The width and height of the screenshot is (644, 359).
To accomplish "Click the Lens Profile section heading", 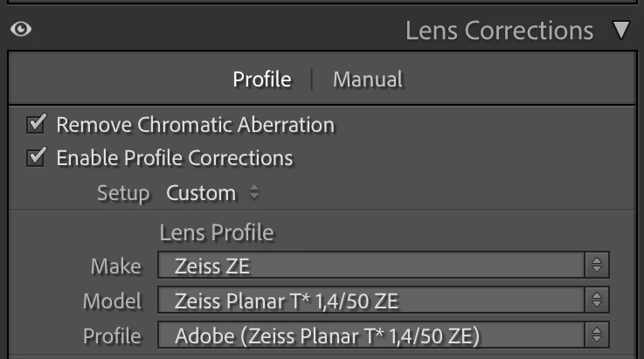I will tap(217, 233).
